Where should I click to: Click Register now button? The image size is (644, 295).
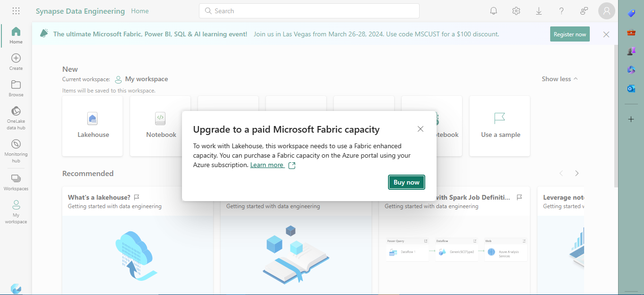570,34
